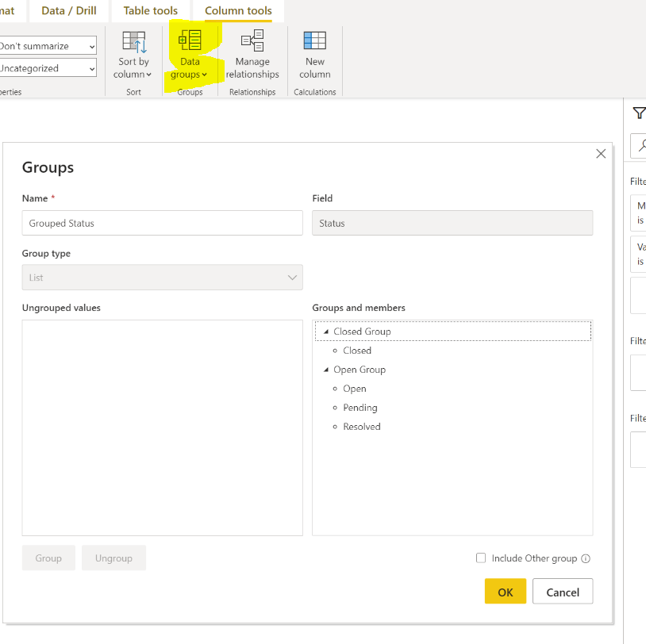Open the Group type List dropdown
646x644 pixels.
pos(163,277)
